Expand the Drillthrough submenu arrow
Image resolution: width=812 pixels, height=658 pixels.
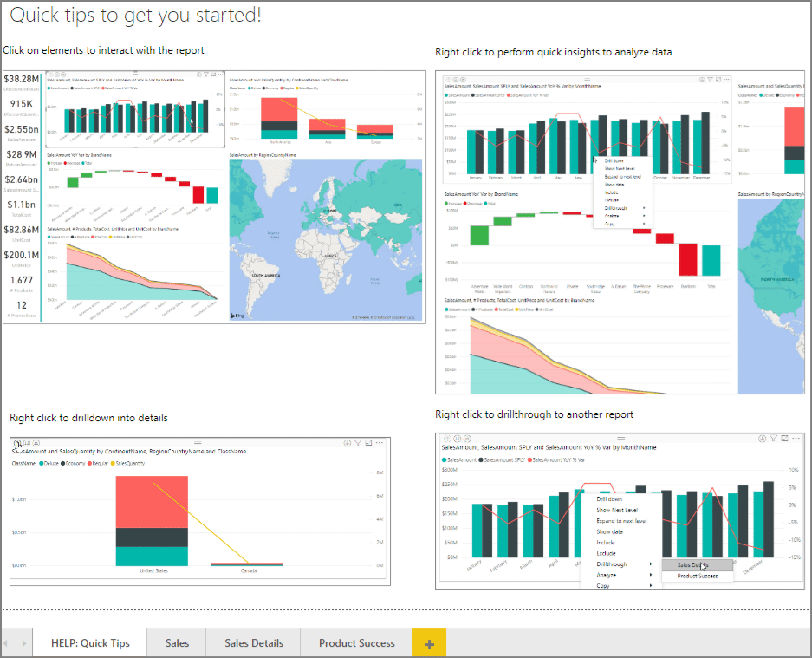651,564
